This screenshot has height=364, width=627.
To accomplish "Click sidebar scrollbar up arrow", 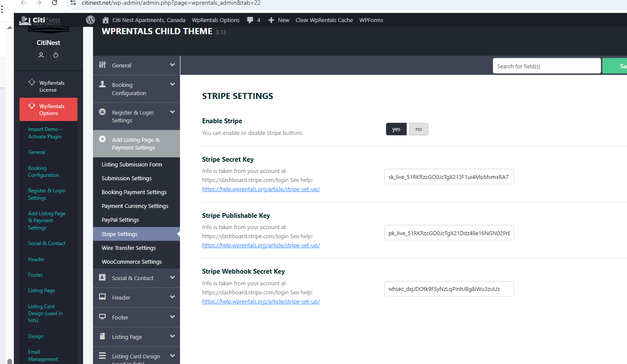I will (x=10, y=27).
